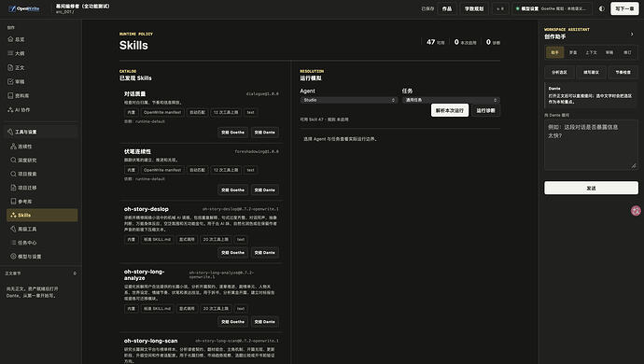This screenshot has width=644, height=364.
Task: Open the 模型设置 Goethe model status button
Action: [x=552, y=8]
